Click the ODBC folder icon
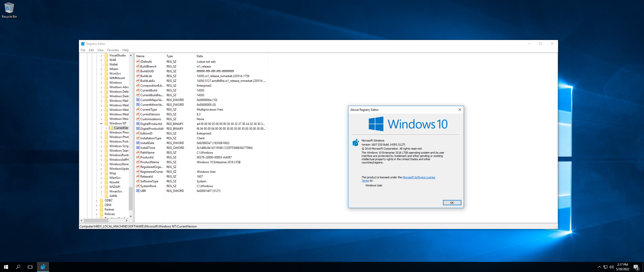Image resolution: width=644 pixels, height=272 pixels. 102,200
